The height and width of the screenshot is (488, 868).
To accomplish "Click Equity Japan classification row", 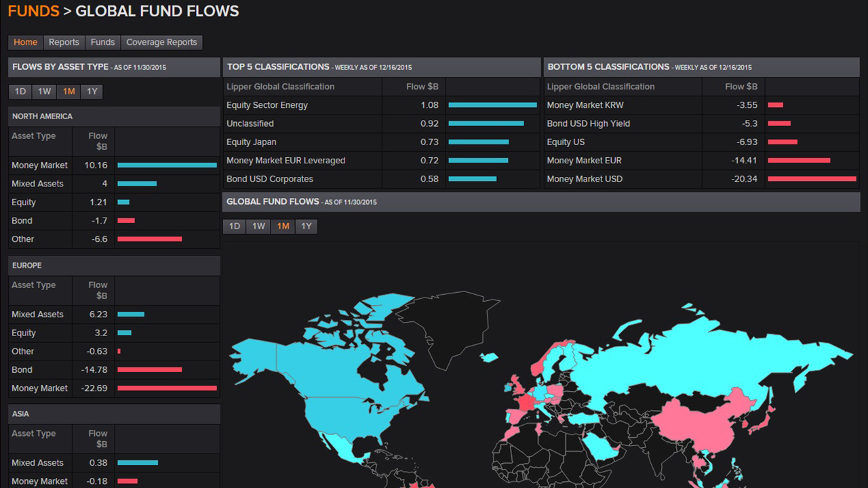I will pyautogui.click(x=381, y=142).
